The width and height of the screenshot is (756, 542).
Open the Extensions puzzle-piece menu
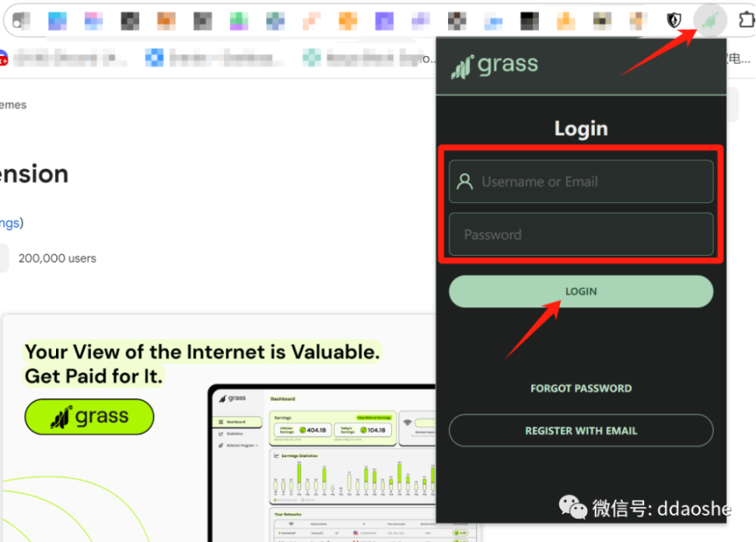click(745, 21)
